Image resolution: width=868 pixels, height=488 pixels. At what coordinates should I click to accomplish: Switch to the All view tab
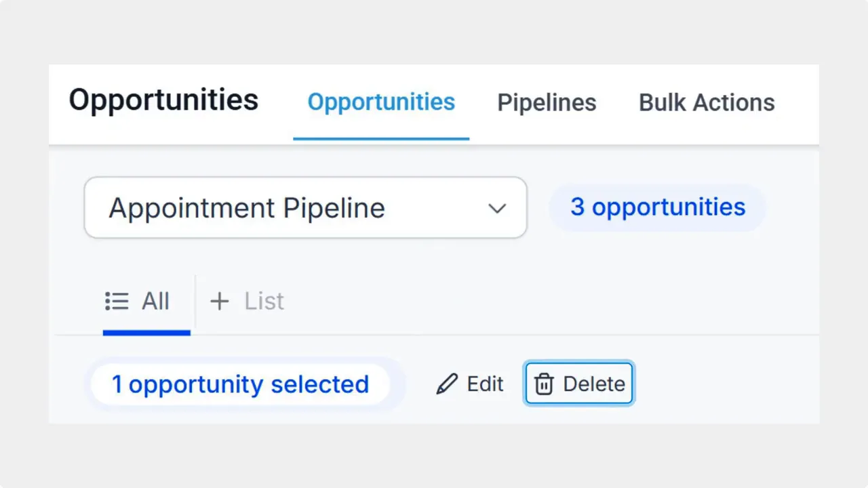pos(146,302)
